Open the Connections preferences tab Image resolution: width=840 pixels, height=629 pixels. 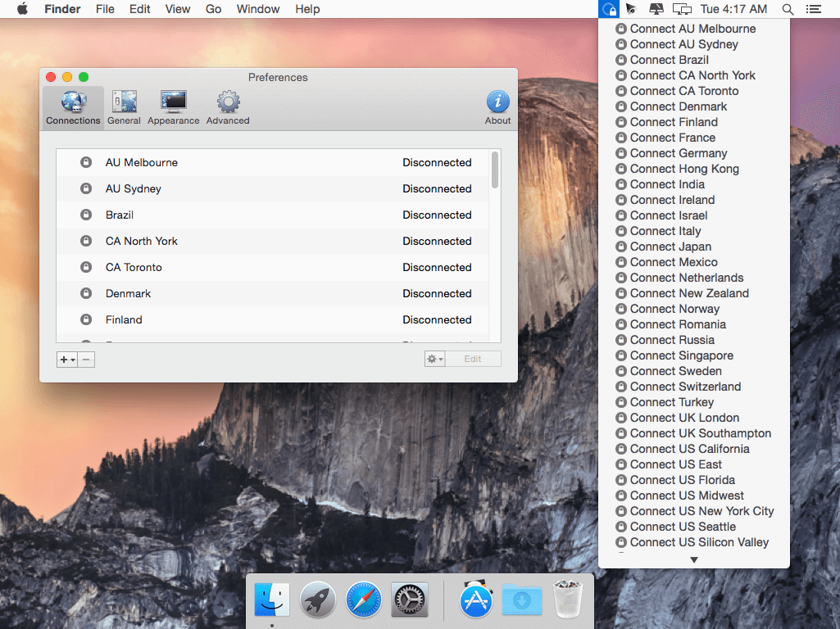pyautogui.click(x=73, y=107)
